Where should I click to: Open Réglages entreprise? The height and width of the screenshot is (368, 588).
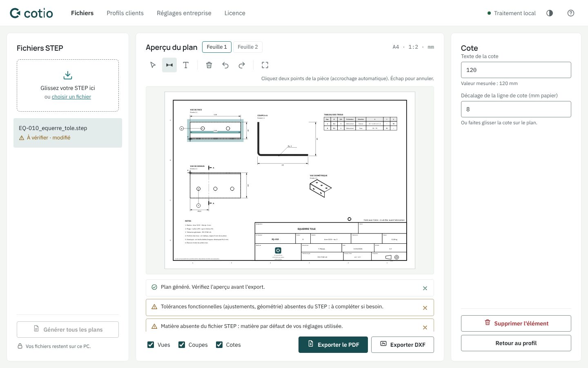(184, 13)
